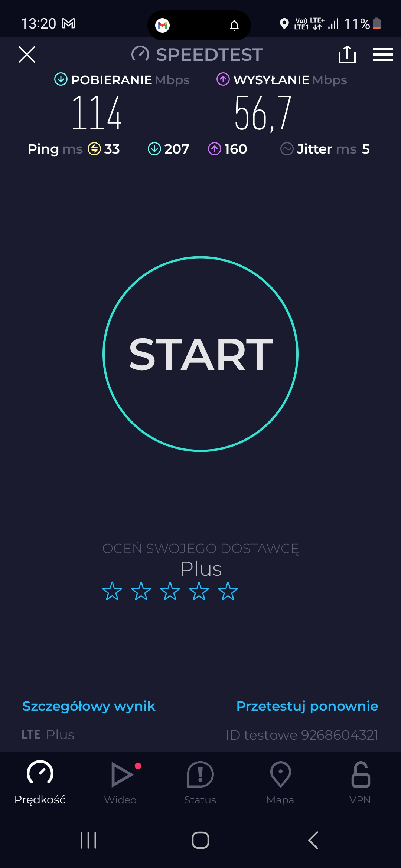This screenshot has width=401, height=868.
Task: Open the Mapa tab
Action: [x=280, y=783]
